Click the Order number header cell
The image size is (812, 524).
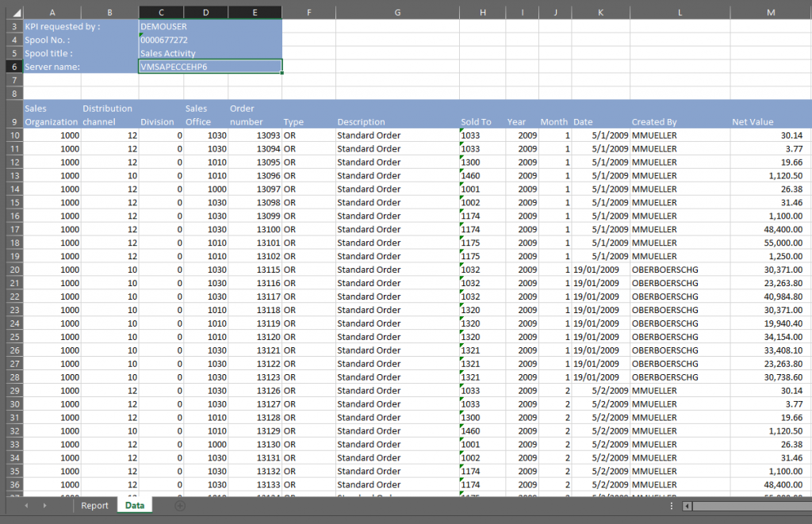(255, 115)
